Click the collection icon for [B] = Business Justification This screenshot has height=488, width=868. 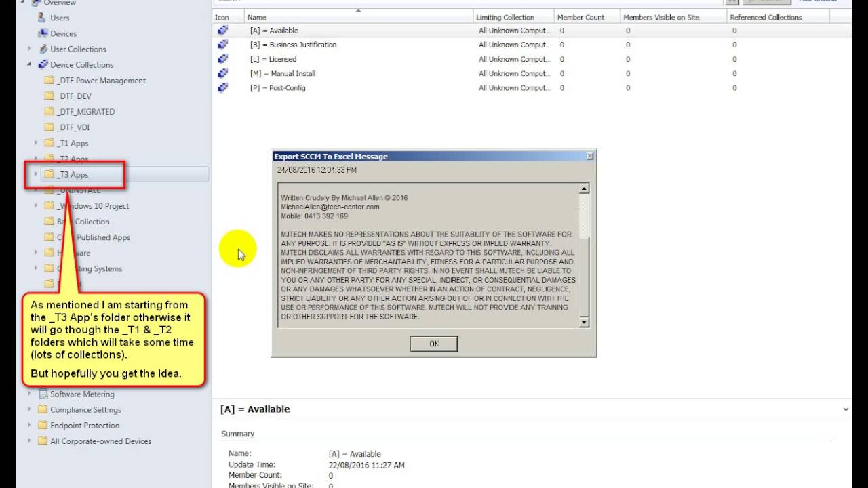[222, 44]
